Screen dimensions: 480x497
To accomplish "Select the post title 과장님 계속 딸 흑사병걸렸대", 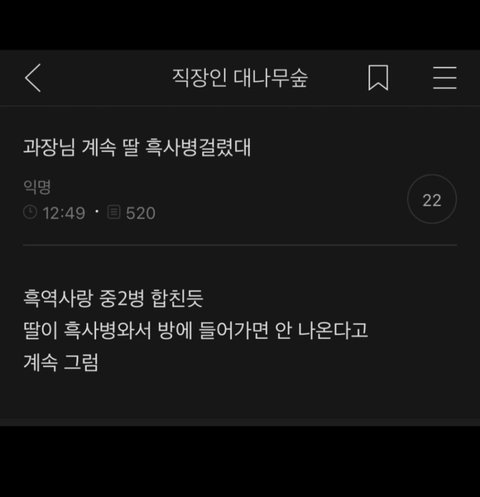I will click(137, 147).
